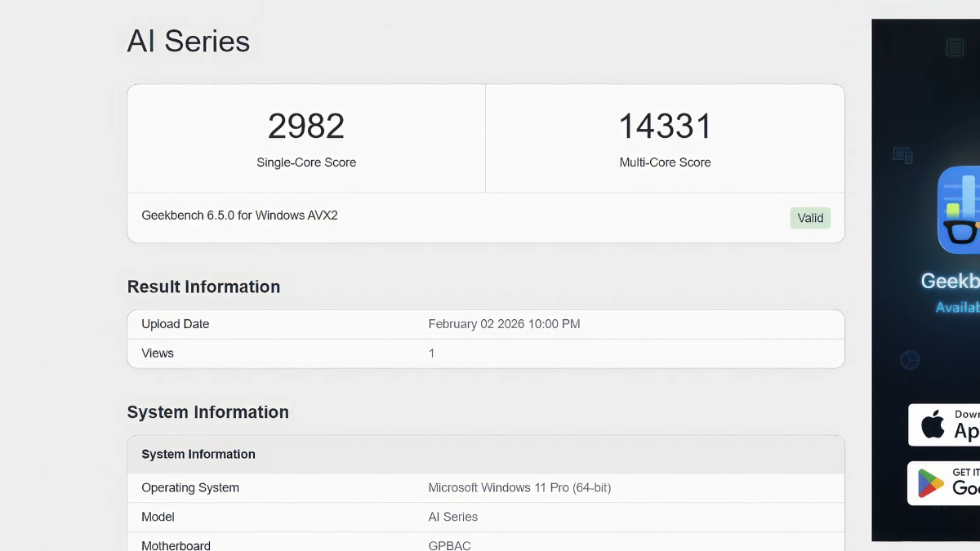Image resolution: width=980 pixels, height=551 pixels.
Task: Click the Motherboard value GPBAC
Action: 450,545
